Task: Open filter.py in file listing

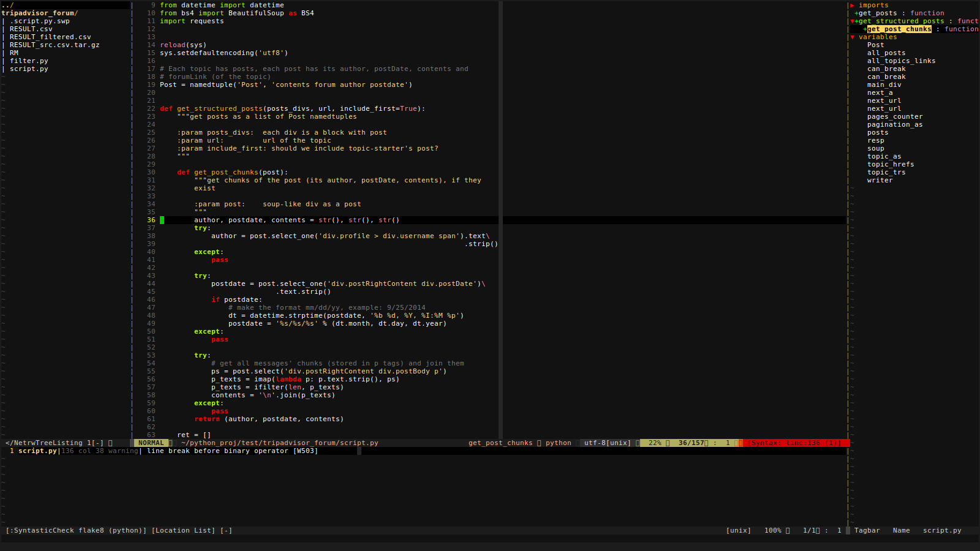Action: (x=29, y=61)
